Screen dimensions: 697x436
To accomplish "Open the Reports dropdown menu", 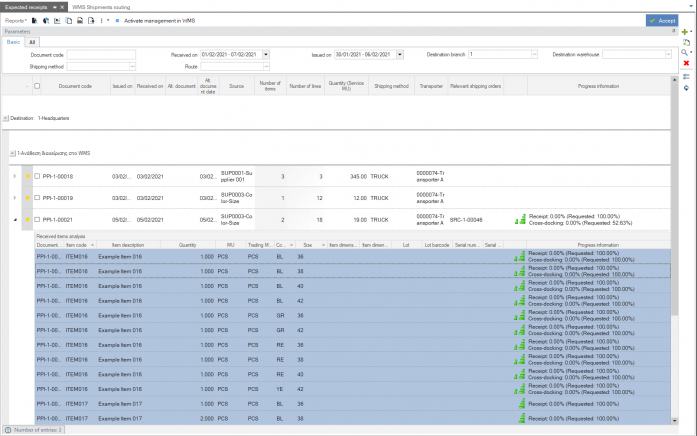I will [x=16, y=21].
